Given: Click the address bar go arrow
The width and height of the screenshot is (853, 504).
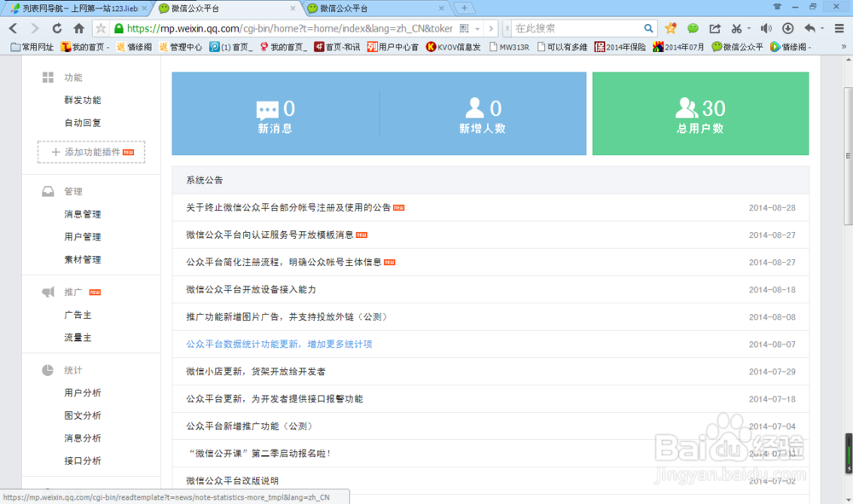Looking at the screenshot, I should 490,28.
